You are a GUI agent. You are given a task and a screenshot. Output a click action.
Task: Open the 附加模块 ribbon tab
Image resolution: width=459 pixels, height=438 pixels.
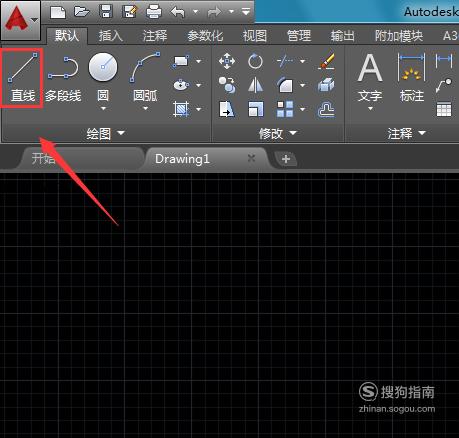(x=399, y=35)
